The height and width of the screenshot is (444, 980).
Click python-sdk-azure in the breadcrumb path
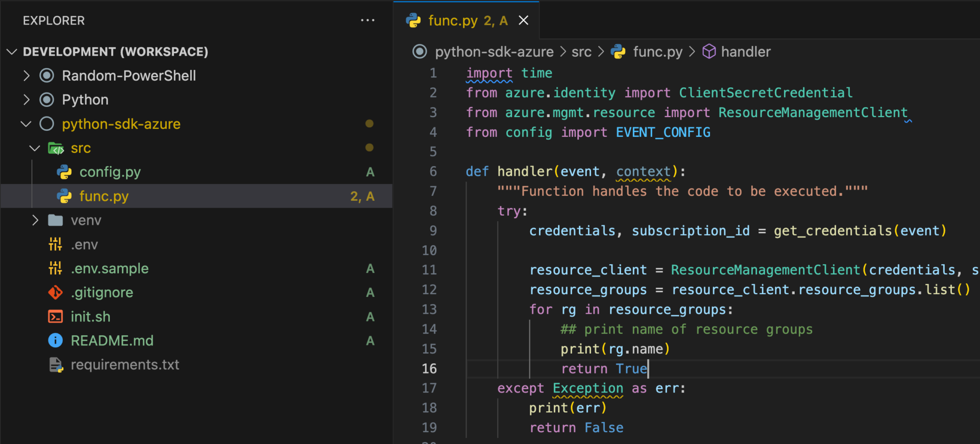[x=494, y=52]
